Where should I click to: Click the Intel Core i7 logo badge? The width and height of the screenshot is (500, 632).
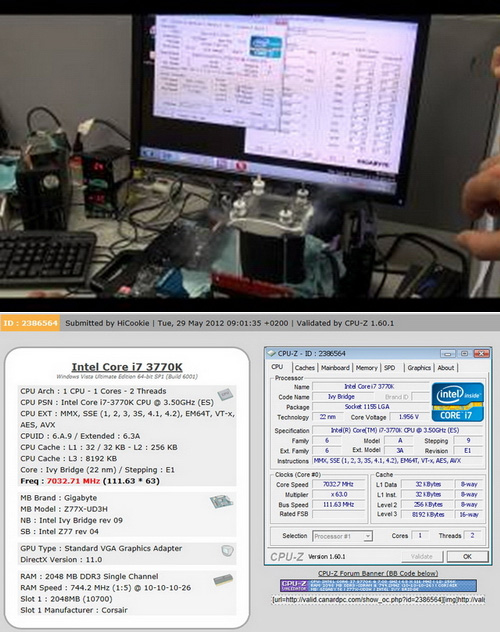pos(458,401)
